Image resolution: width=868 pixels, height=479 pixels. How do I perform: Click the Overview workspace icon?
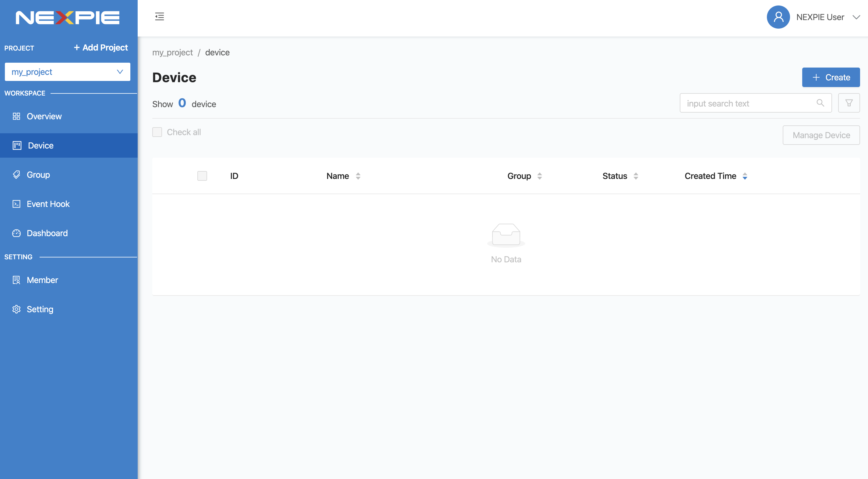tap(16, 116)
